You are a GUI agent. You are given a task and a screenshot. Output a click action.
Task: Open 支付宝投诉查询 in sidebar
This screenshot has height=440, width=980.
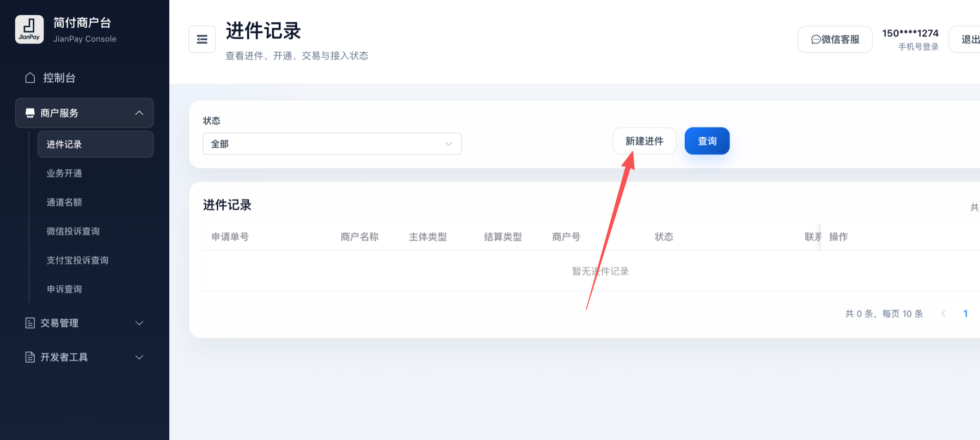pyautogui.click(x=95, y=260)
